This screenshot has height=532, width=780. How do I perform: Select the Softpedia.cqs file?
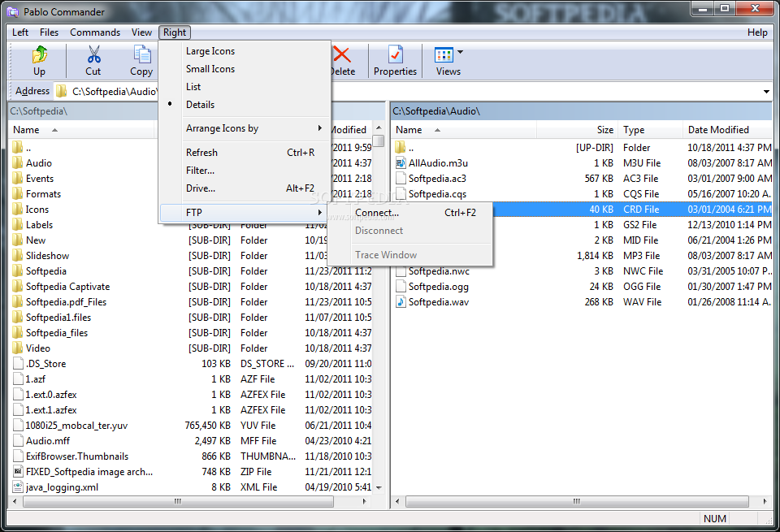point(583,194)
